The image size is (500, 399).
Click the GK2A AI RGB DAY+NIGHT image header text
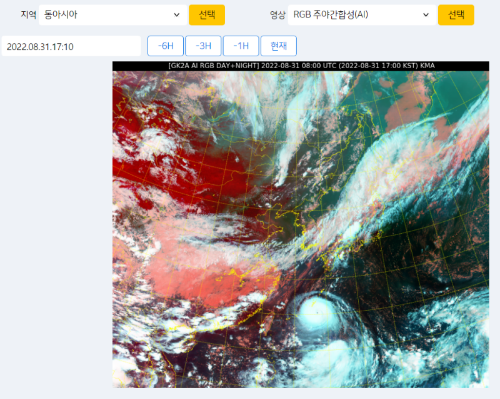(x=301, y=66)
